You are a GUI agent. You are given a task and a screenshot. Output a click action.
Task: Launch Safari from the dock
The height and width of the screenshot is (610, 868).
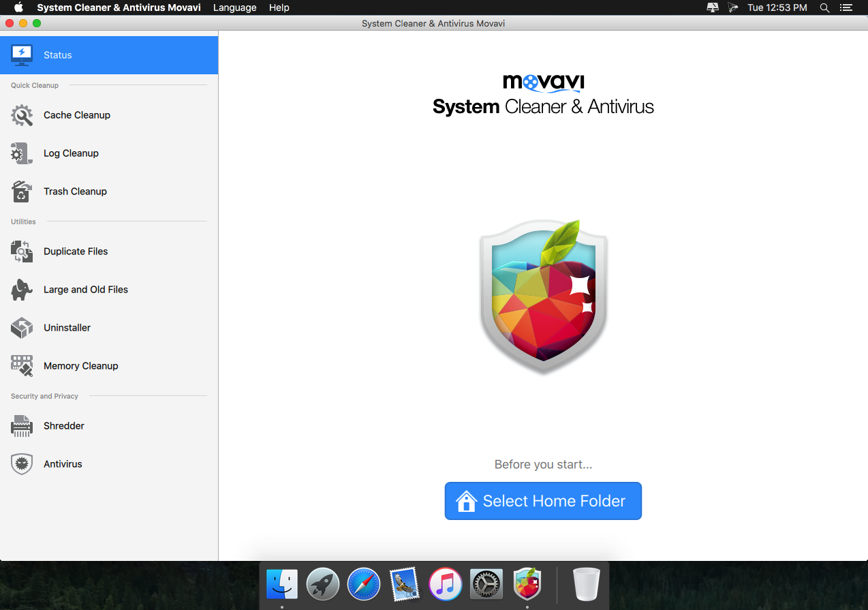click(364, 584)
